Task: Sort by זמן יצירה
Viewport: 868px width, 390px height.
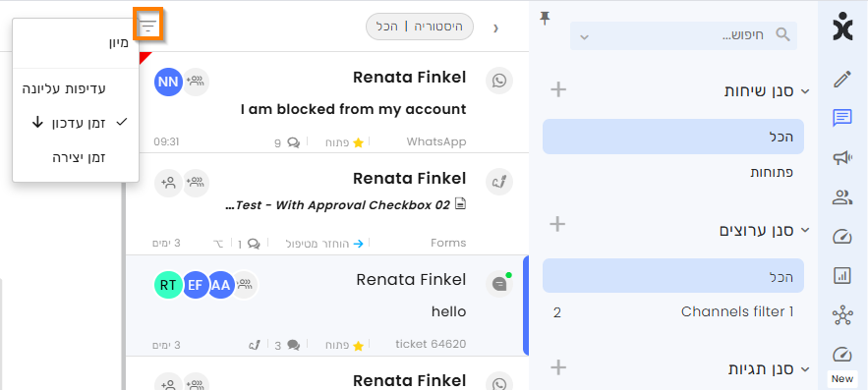Action: point(79,157)
